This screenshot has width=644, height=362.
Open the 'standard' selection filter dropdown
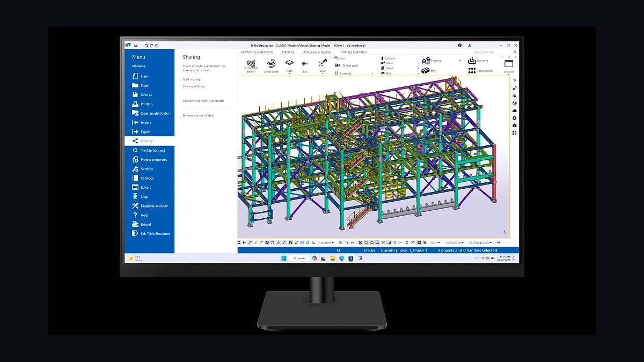[x=327, y=242]
